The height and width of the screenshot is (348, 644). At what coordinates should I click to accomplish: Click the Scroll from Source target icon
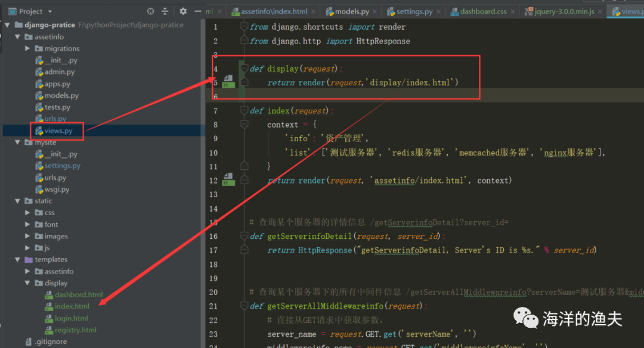coord(151,11)
